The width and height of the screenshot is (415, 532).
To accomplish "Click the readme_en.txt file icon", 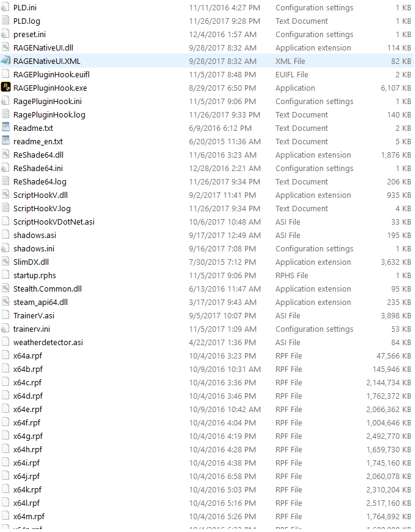I will point(5,141).
